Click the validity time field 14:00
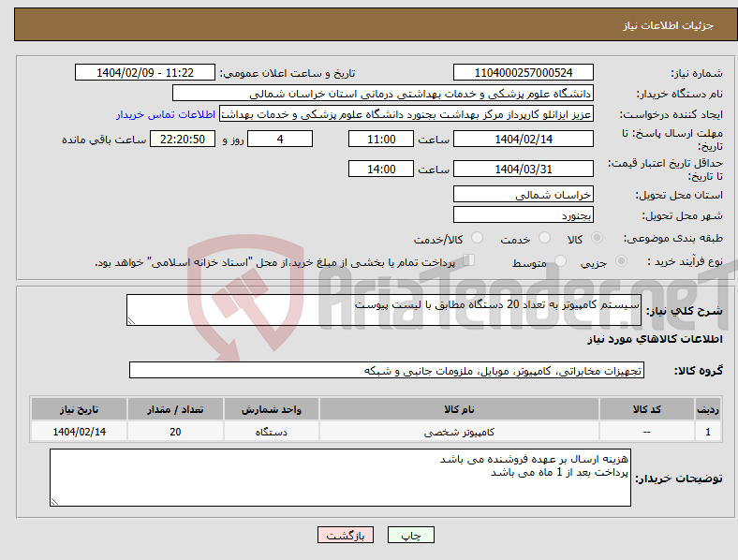The image size is (738, 560). click(x=381, y=169)
